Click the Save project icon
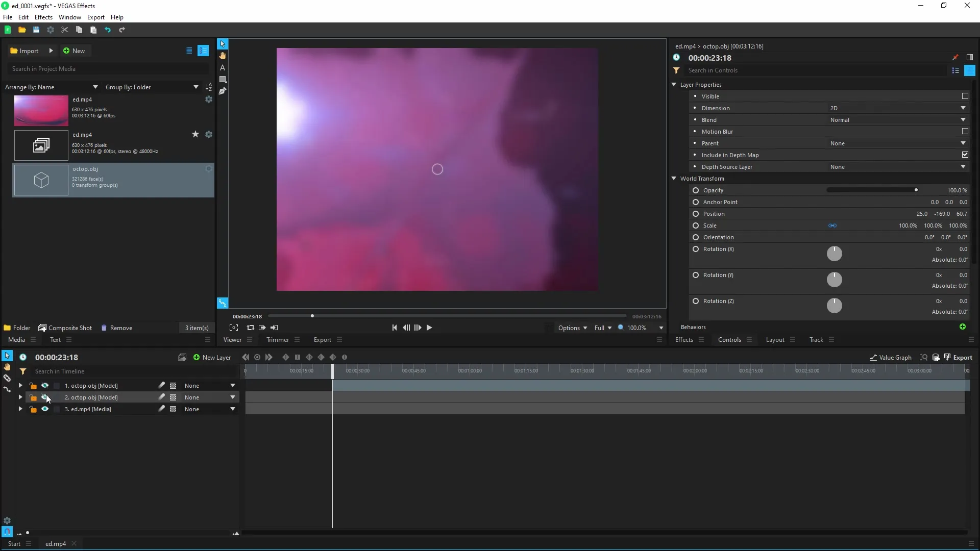 point(36,30)
